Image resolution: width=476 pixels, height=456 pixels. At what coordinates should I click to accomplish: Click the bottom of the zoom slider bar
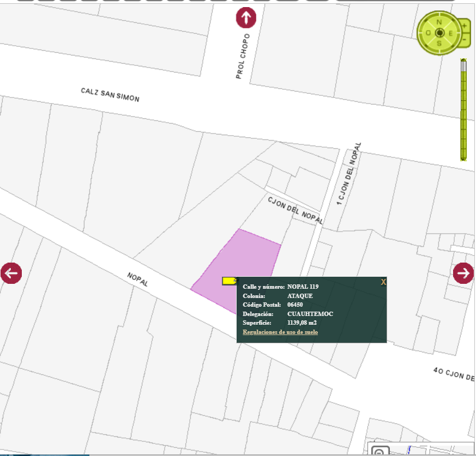pos(463,156)
